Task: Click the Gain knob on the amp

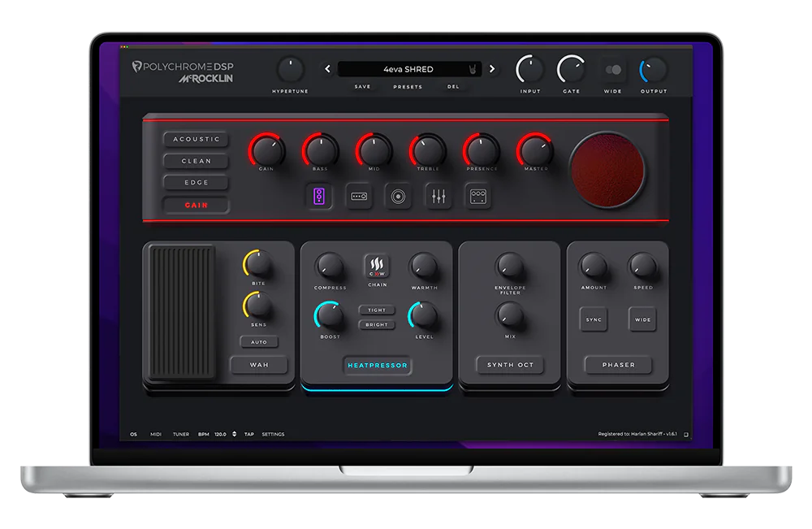Action: click(x=266, y=150)
